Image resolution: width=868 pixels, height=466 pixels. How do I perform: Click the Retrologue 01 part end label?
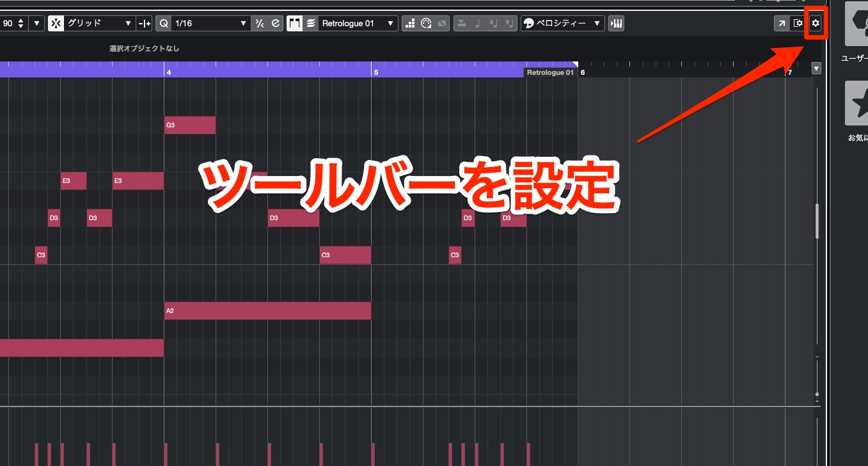tap(550, 73)
